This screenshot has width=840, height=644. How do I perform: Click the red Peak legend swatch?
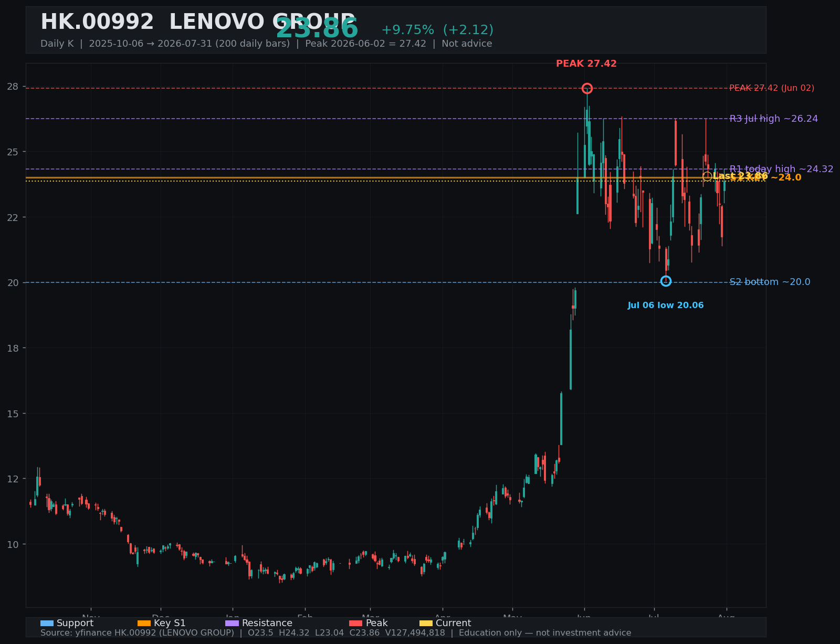[356, 623]
